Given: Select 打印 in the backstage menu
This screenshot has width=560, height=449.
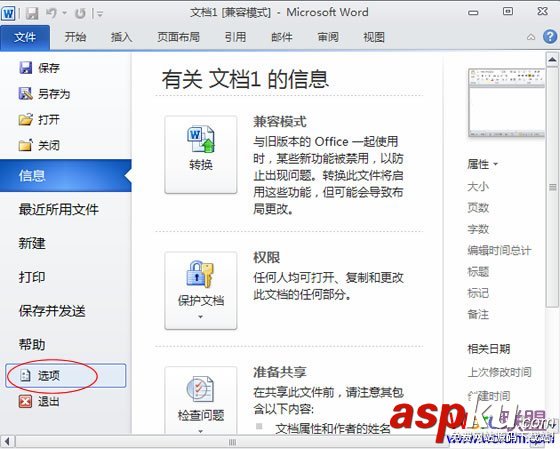Looking at the screenshot, I should 32,277.
